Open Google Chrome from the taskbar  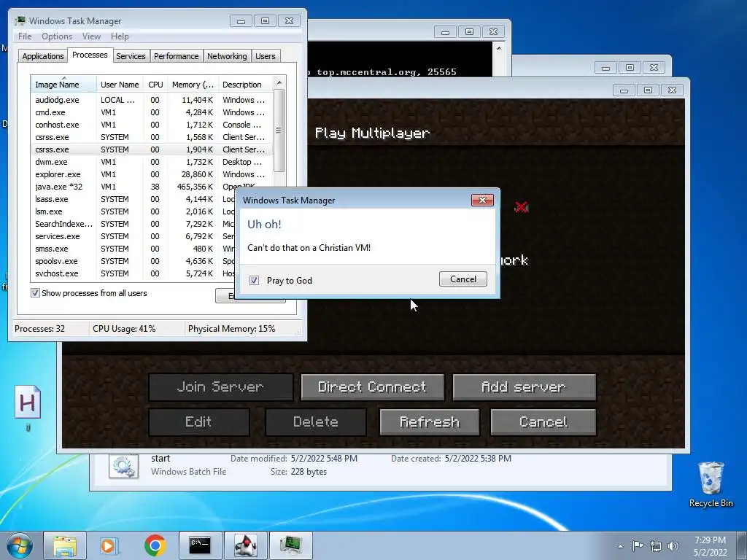click(x=155, y=545)
